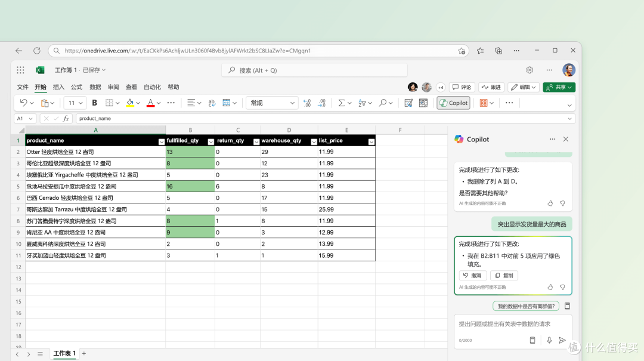The width and height of the screenshot is (644, 361).
Task: Open the app launcher waffle icon
Action: pos(20,70)
